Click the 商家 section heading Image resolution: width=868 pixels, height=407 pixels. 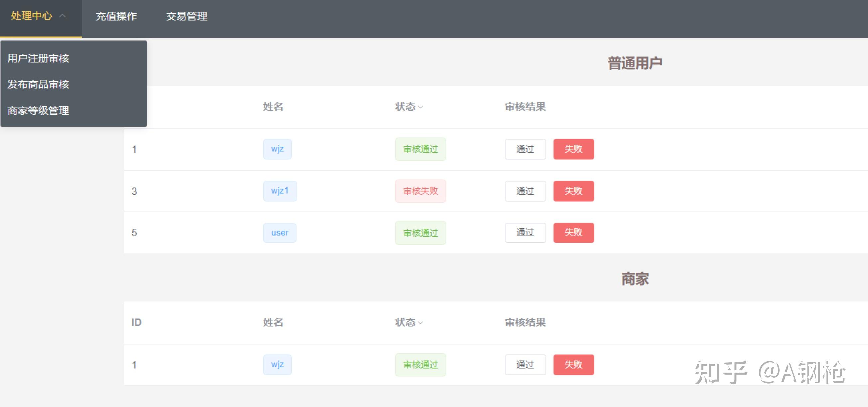coord(635,279)
